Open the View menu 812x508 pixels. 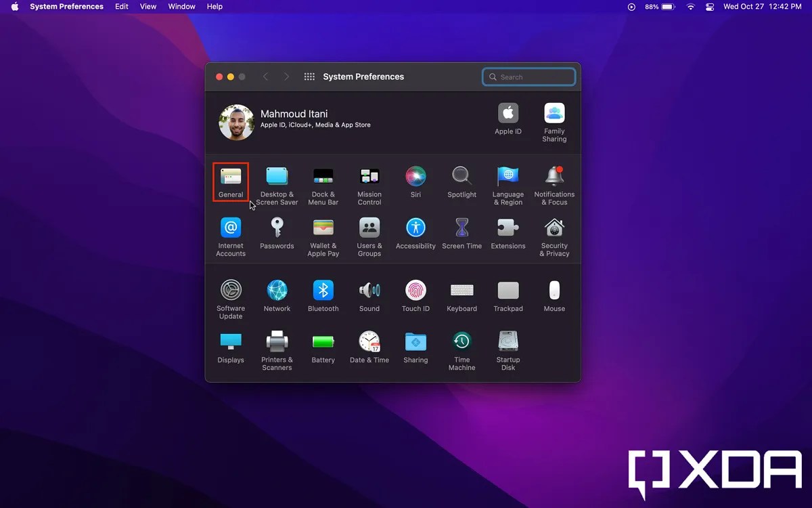(148, 6)
